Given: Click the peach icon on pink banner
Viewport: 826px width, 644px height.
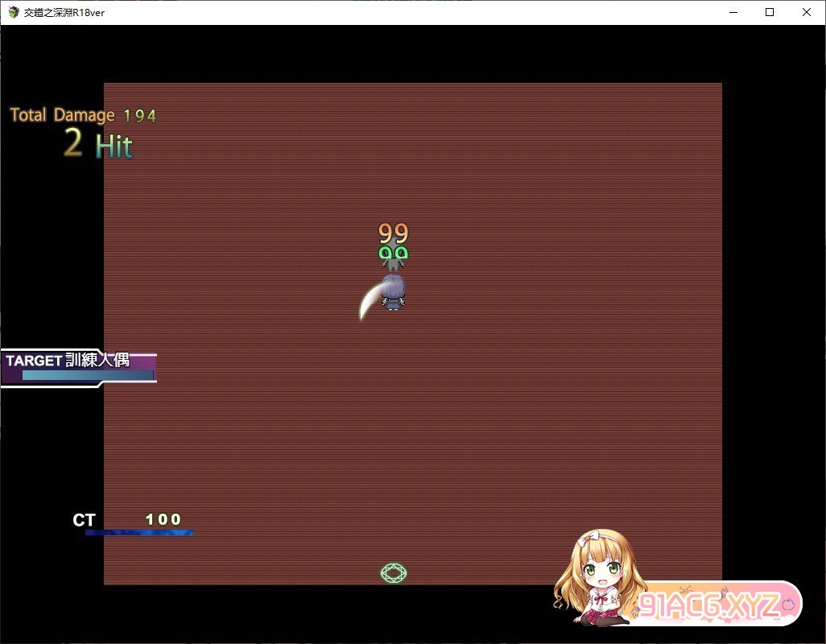Looking at the screenshot, I should (788, 602).
